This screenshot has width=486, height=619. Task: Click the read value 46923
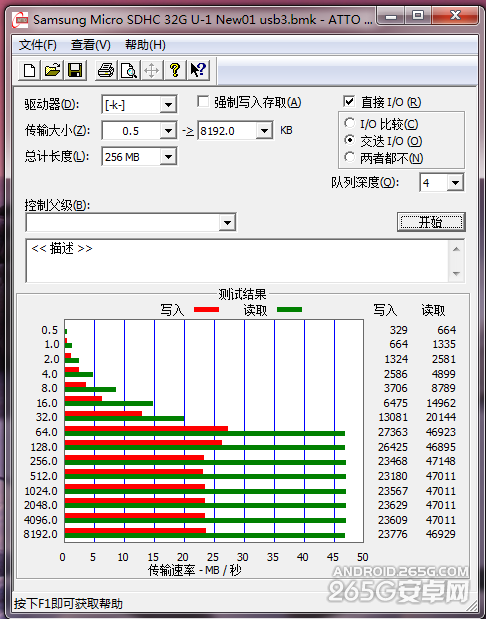click(x=441, y=432)
